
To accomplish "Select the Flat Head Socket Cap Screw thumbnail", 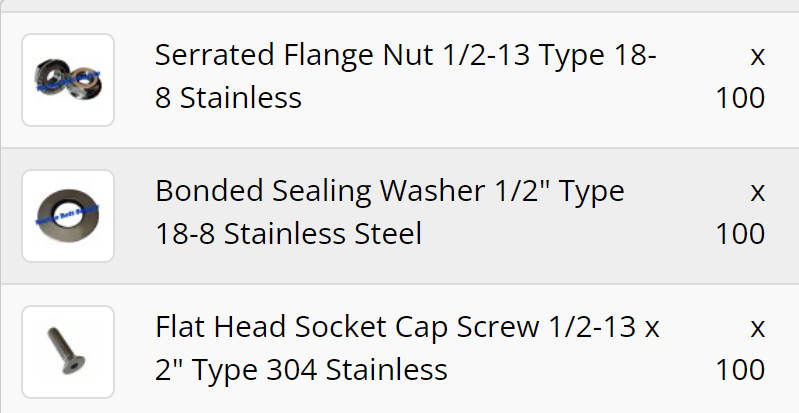I will point(68,352).
